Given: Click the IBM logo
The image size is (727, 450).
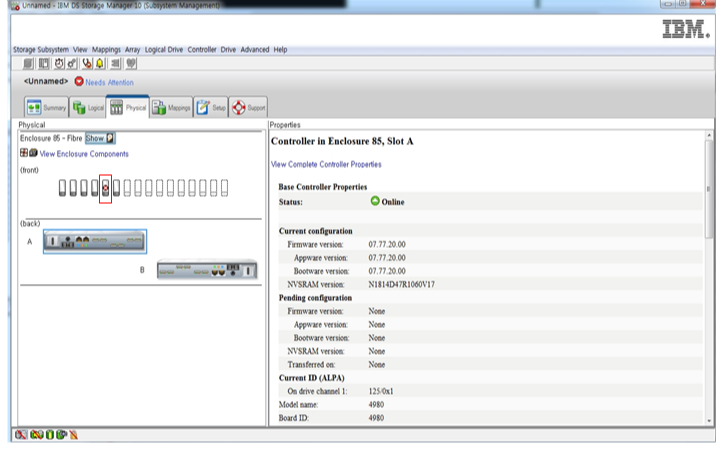Looking at the screenshot, I should 686,29.
